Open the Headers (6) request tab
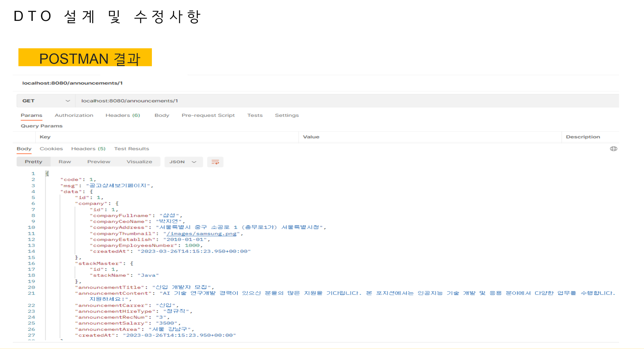Viewport: 644px width, 349px height. [x=123, y=115]
